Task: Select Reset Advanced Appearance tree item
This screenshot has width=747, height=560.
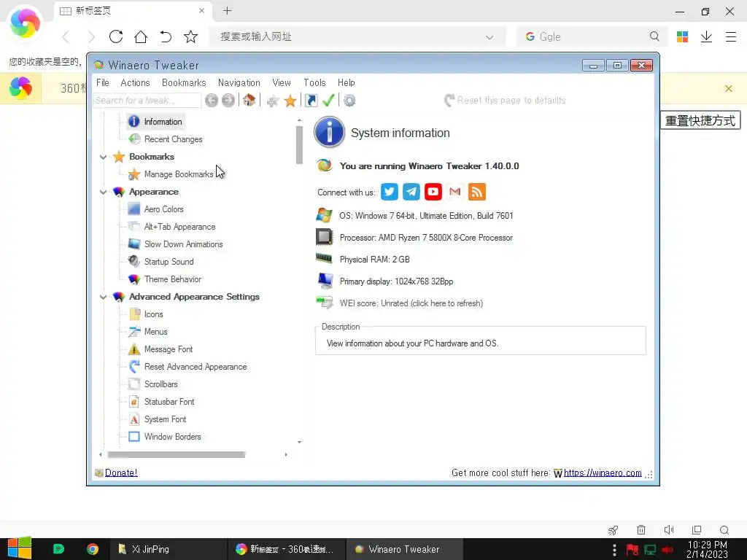Action: point(196,367)
